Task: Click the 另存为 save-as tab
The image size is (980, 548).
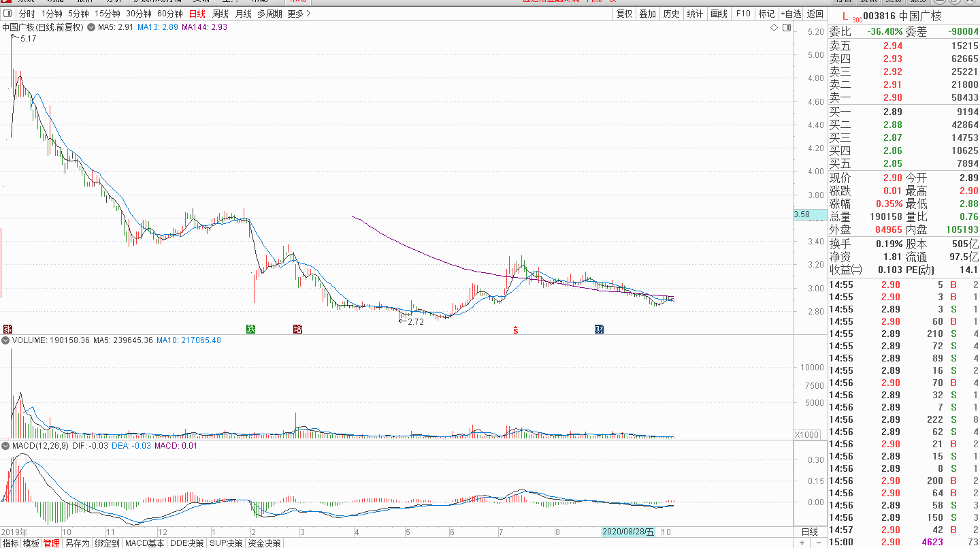Action: 77,543
